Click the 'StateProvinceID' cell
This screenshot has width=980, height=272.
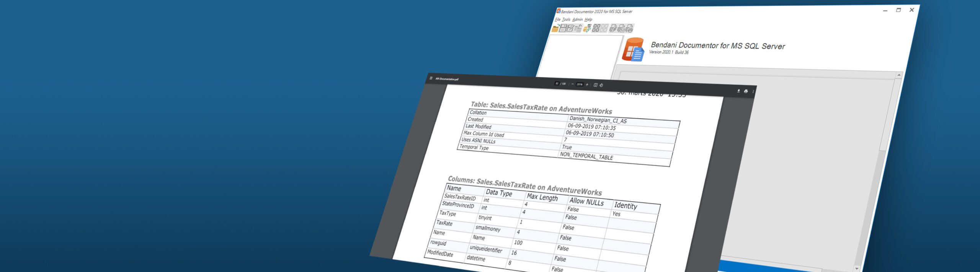458,205
